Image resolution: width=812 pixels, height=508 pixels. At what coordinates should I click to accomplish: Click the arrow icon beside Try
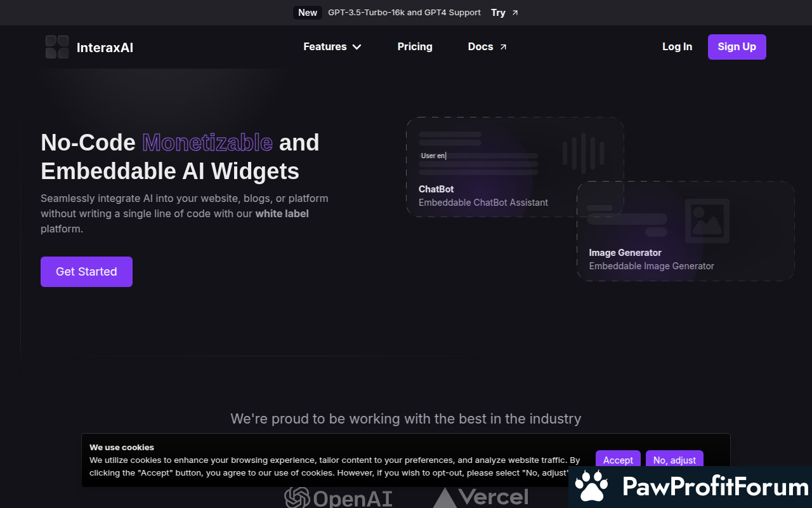coord(515,13)
